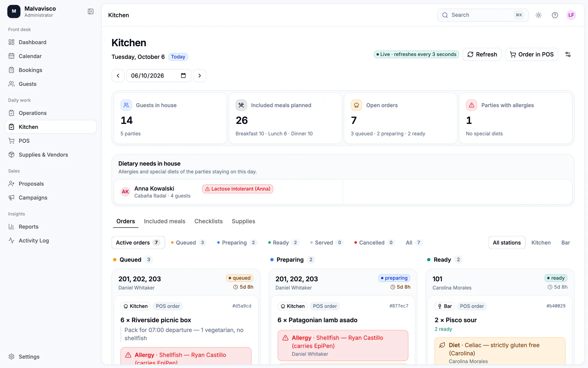Click the Malvavisco workspace logo

(14, 11)
